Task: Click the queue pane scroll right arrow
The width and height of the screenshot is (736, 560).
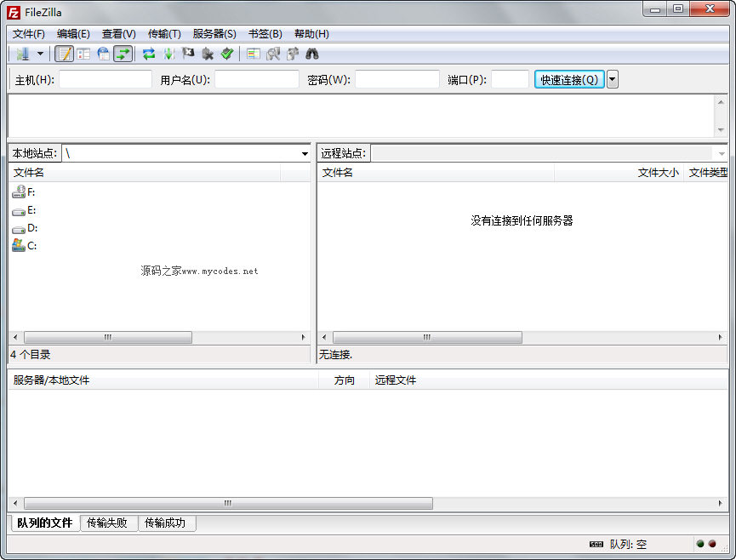Action: (721, 503)
